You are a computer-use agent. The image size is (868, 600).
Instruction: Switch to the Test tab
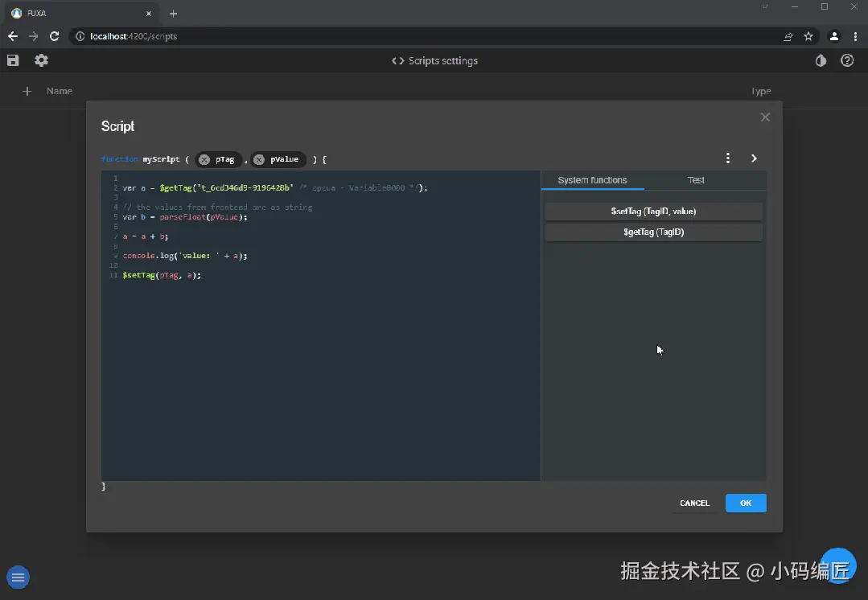(x=696, y=180)
